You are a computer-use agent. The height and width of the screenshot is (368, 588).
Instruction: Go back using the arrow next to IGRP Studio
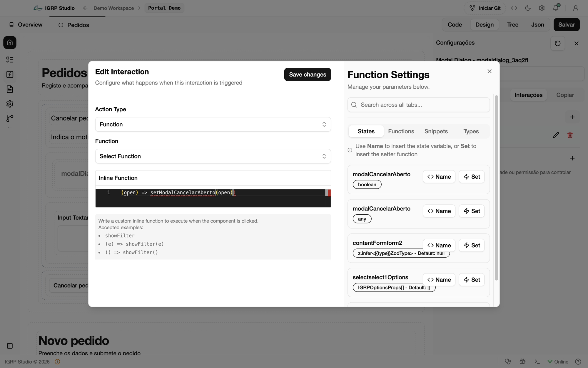(x=85, y=8)
